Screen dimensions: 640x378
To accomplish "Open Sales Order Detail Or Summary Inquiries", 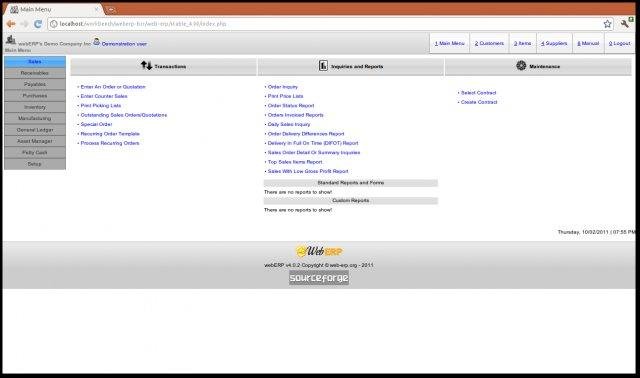I will coord(314,153).
